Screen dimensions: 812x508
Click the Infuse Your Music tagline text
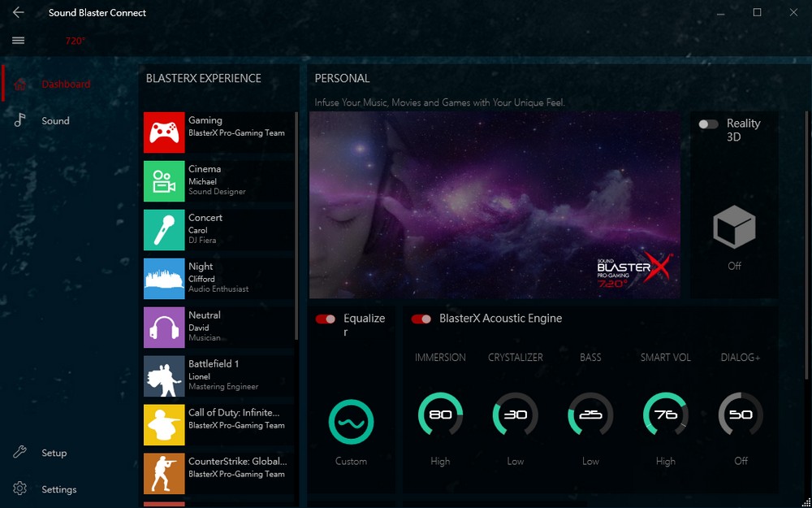(x=439, y=102)
